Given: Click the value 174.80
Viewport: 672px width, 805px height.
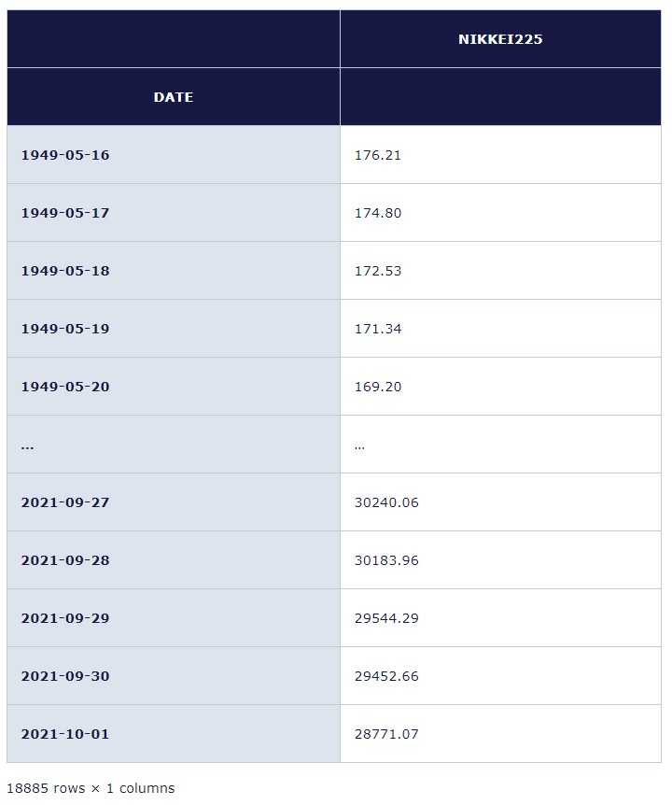Looking at the screenshot, I should [378, 213].
